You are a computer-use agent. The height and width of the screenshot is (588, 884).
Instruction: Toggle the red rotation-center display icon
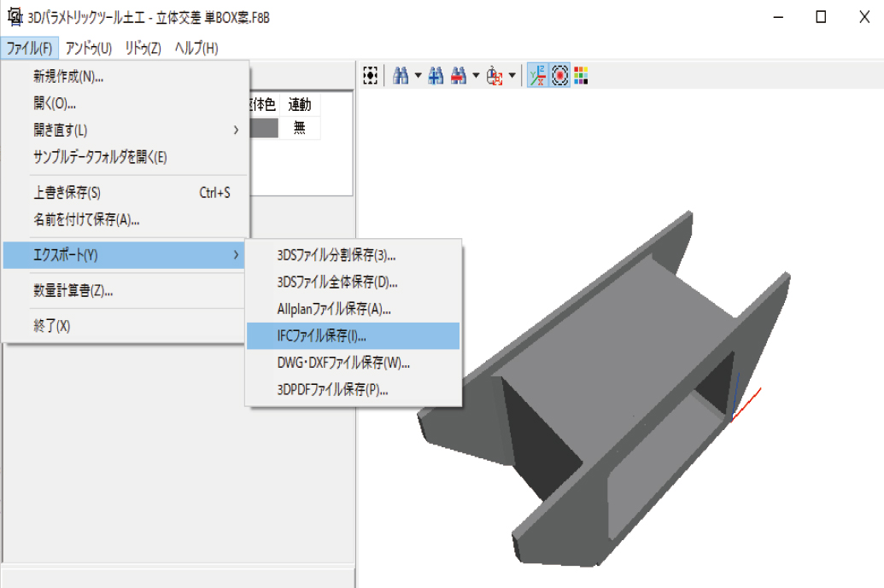click(559, 75)
